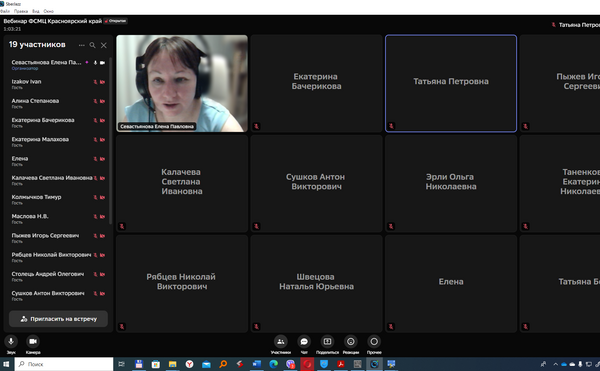
Task: Click camera-off icon for Izakov Ivan
Action: click(x=102, y=82)
